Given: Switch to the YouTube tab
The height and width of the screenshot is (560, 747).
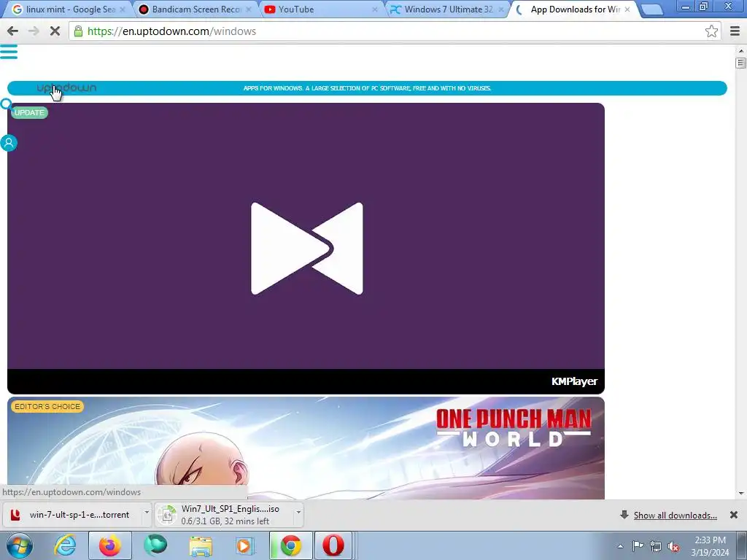Looking at the screenshot, I should click(x=321, y=9).
